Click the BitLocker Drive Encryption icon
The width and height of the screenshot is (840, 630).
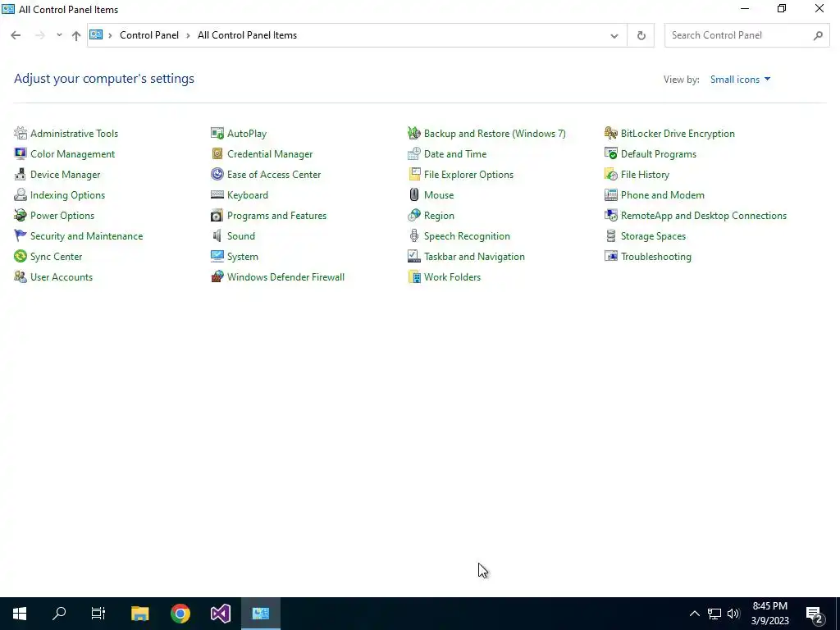610,134
